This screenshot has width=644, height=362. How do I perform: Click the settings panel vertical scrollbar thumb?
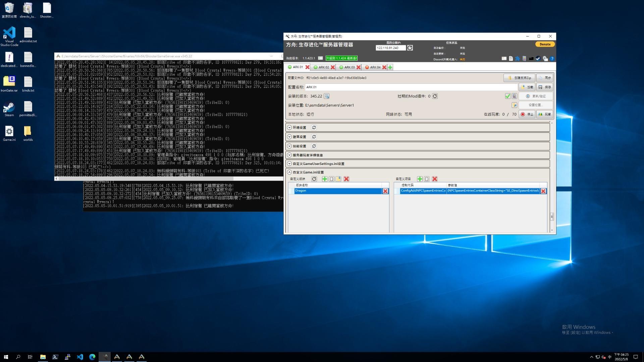(x=552, y=217)
